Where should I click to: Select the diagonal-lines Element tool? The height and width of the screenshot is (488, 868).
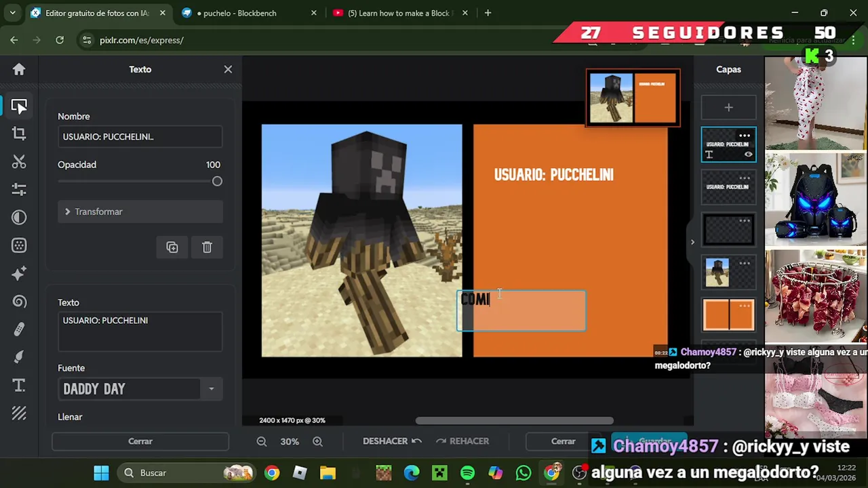click(19, 413)
